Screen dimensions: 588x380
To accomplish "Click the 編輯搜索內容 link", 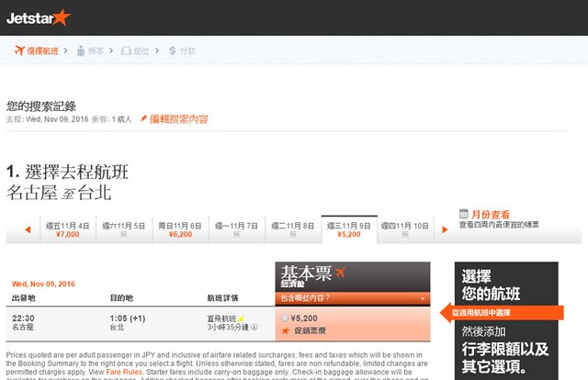I will pyautogui.click(x=179, y=119).
